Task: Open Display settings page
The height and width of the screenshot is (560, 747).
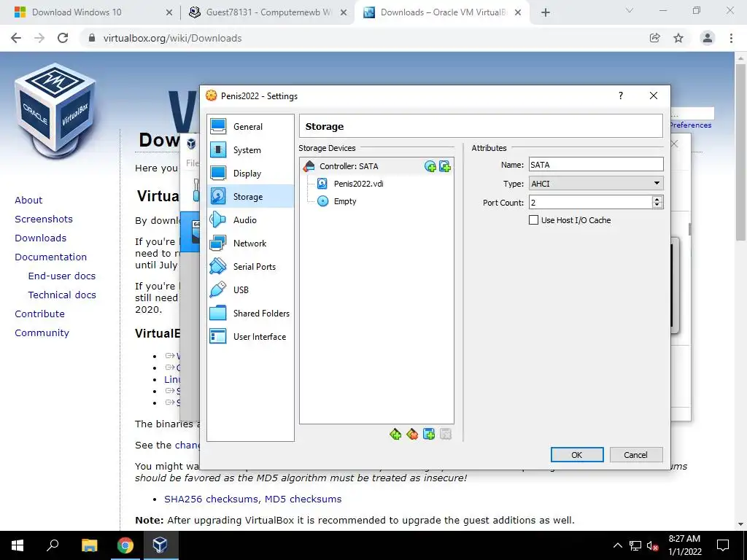Action: (250, 174)
